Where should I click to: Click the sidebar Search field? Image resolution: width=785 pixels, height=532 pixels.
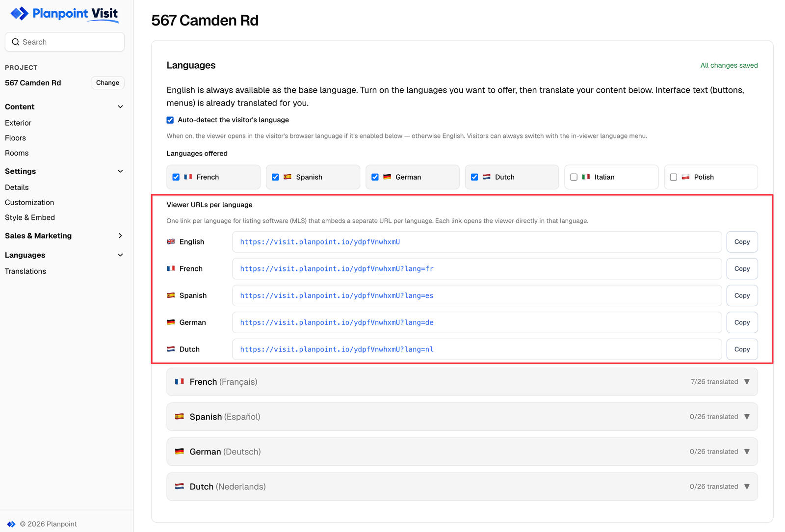tap(65, 42)
